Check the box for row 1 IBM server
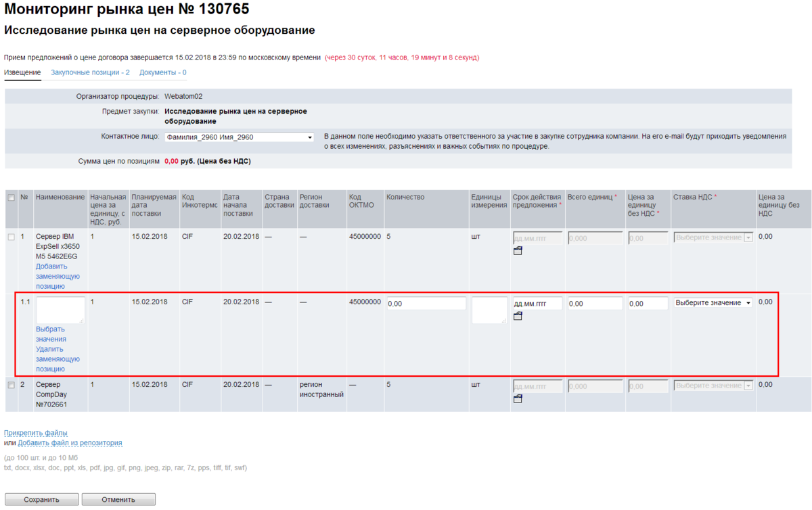The image size is (812, 510). pyautogui.click(x=11, y=237)
